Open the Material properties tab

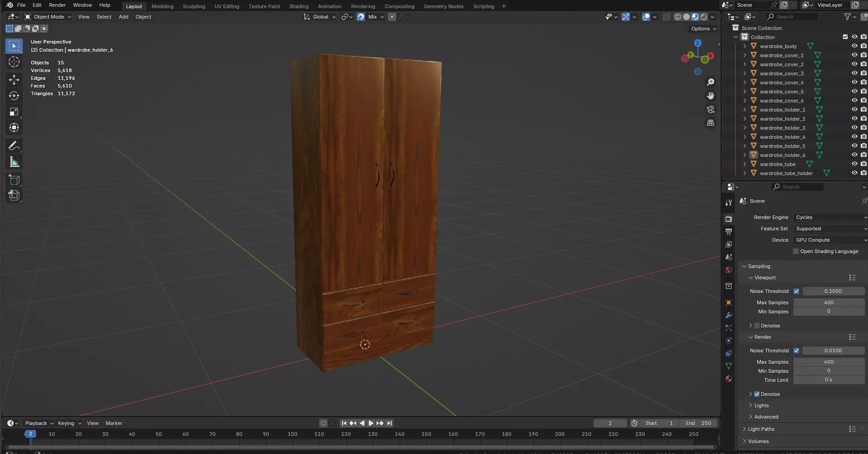729,379
